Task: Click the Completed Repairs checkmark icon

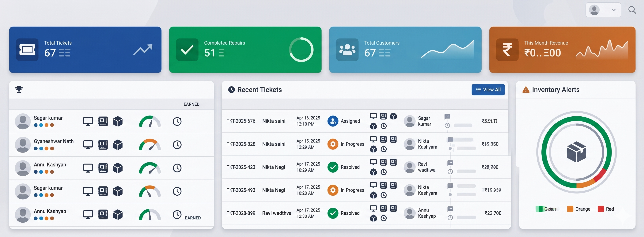Action: (187, 50)
